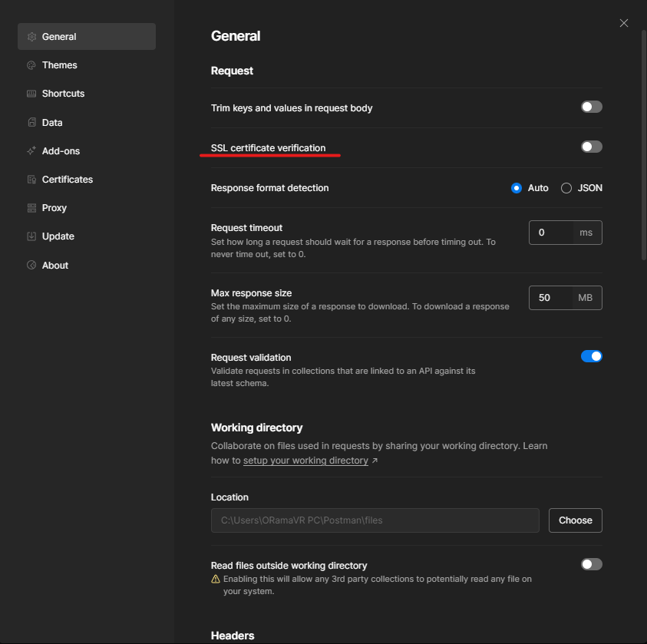Click the General gear icon in sidebar

(x=31, y=37)
